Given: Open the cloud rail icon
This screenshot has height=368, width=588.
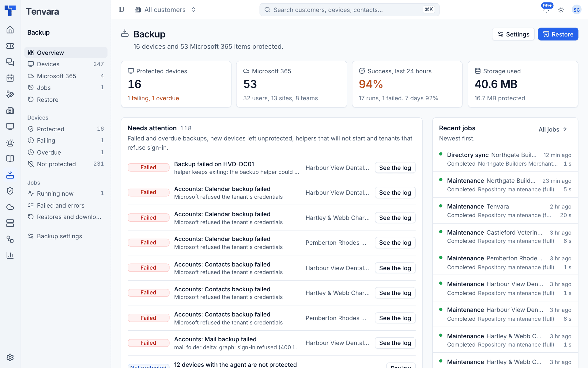Looking at the screenshot, I should pyautogui.click(x=10, y=207).
